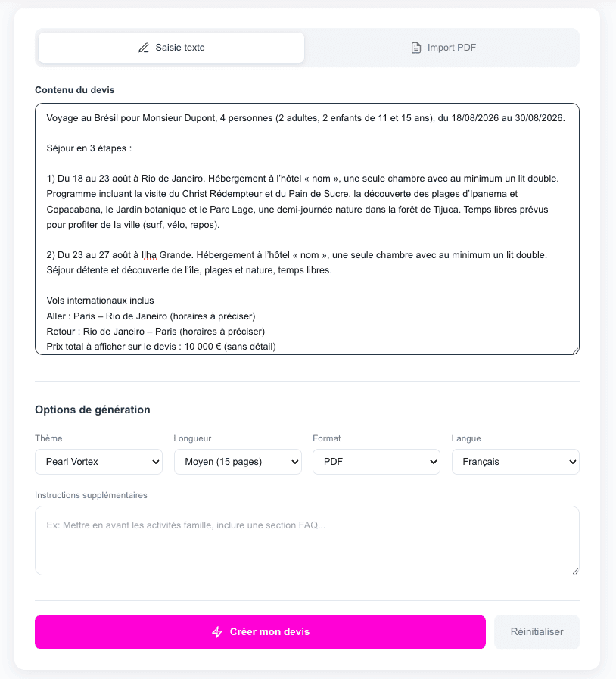
Task: Place cursor on the Vols internationaux inclus line
Action: [x=100, y=301]
